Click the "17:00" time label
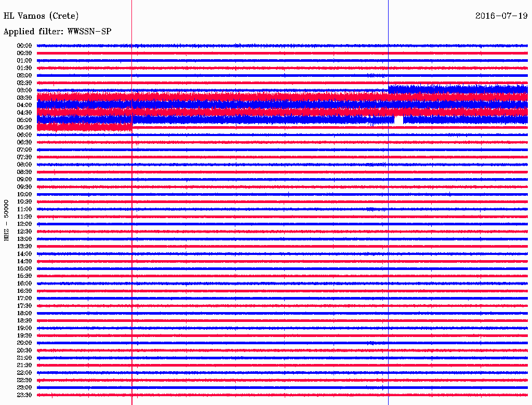This screenshot has width=532, height=405. pyautogui.click(x=24, y=299)
